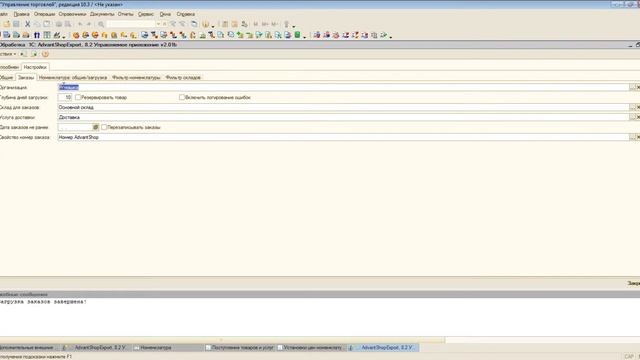
Task: Open the Справочники menu
Action: coord(72,14)
